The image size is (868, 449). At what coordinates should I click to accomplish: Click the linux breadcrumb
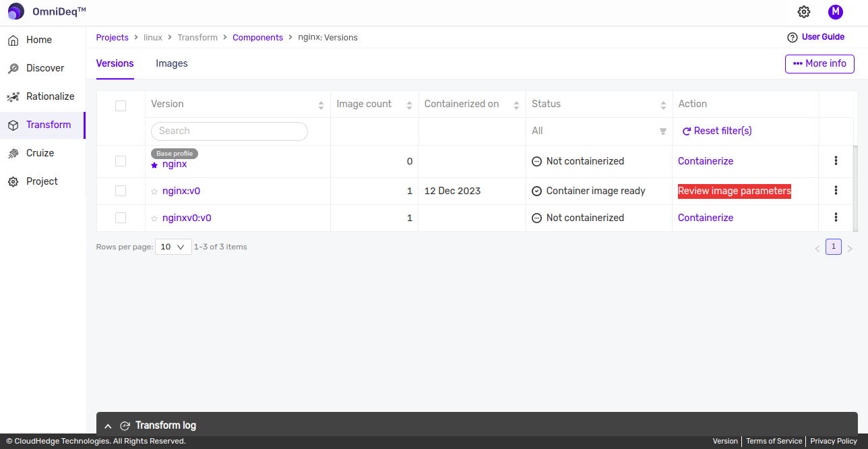tap(153, 38)
